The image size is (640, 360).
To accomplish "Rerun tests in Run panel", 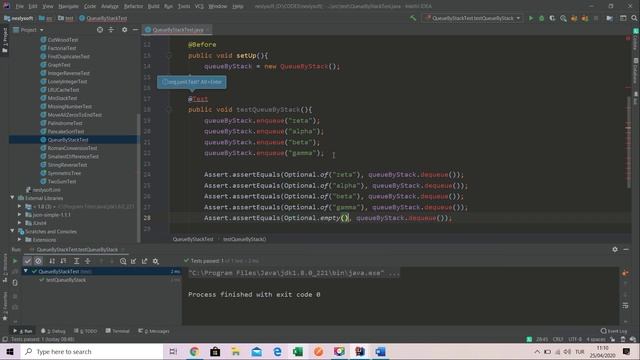I will tap(15, 261).
